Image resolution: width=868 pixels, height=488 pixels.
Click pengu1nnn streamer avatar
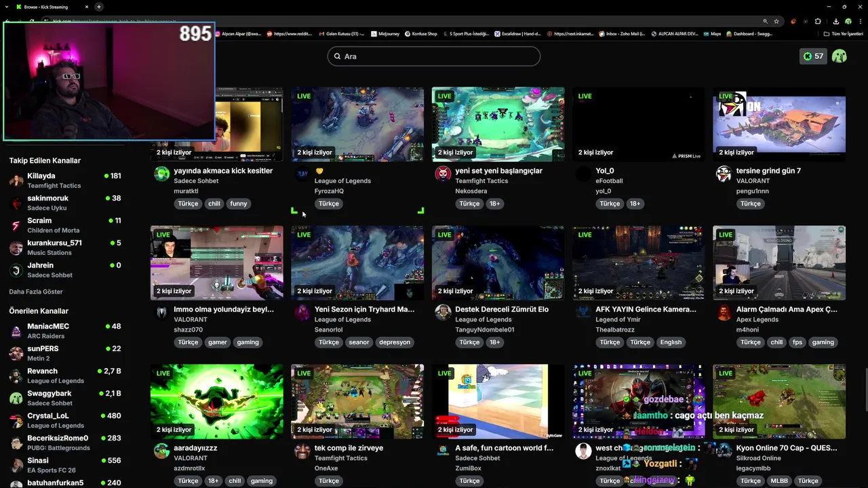pos(724,174)
